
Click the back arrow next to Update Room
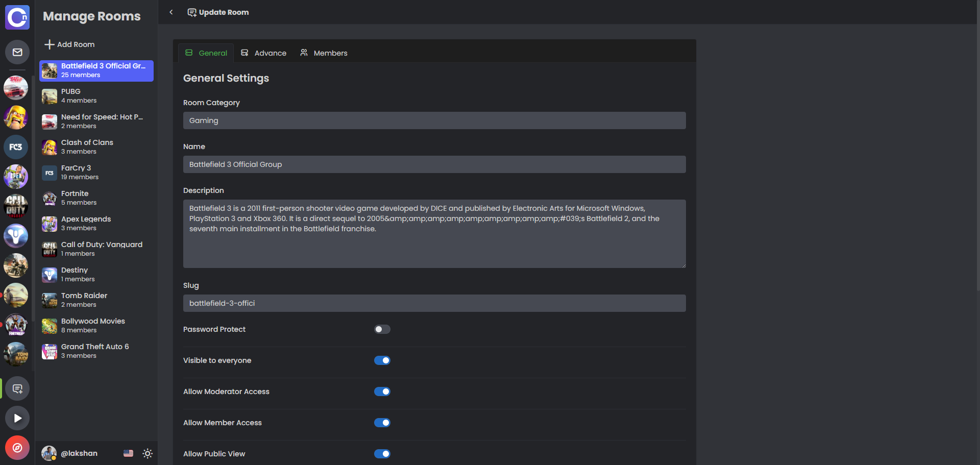click(x=171, y=12)
